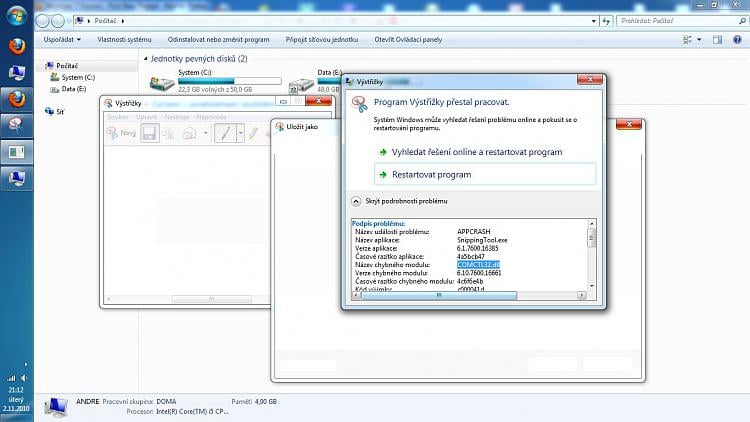
Task: Open the Snipping Tool taskbar icon
Action: point(17,125)
